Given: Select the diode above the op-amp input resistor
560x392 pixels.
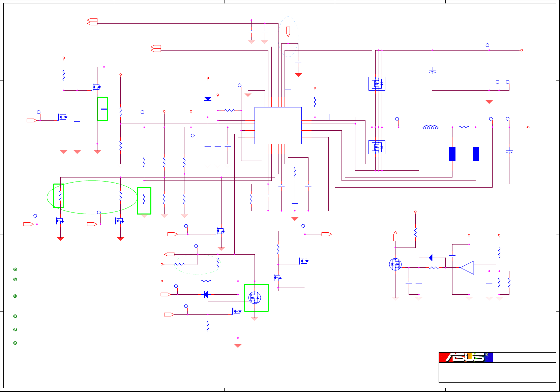Looking at the screenshot, I should (x=431, y=258).
